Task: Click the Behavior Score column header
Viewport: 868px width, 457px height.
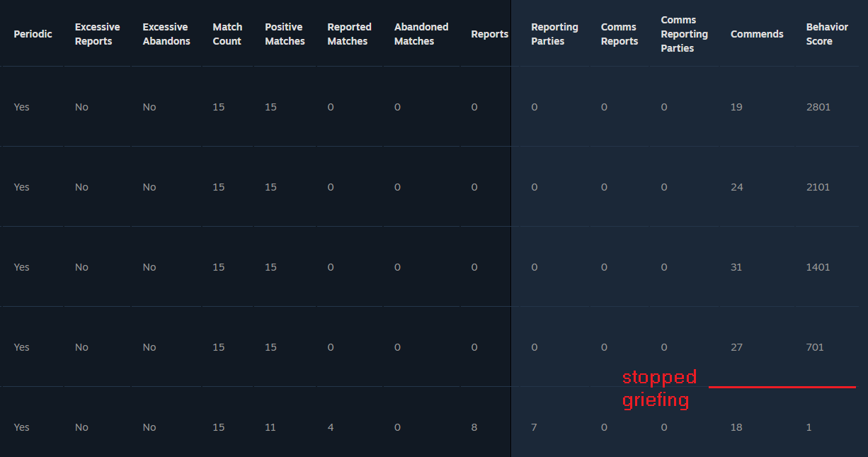Action: click(827, 34)
